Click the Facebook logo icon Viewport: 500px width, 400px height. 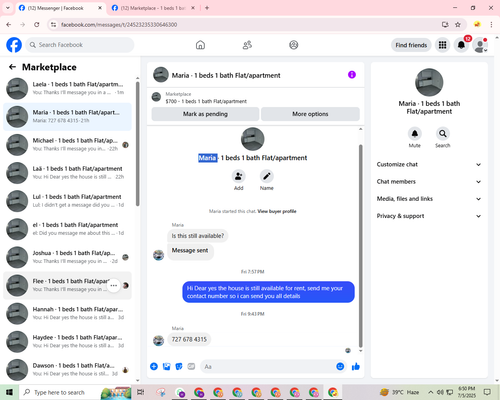[x=14, y=45]
